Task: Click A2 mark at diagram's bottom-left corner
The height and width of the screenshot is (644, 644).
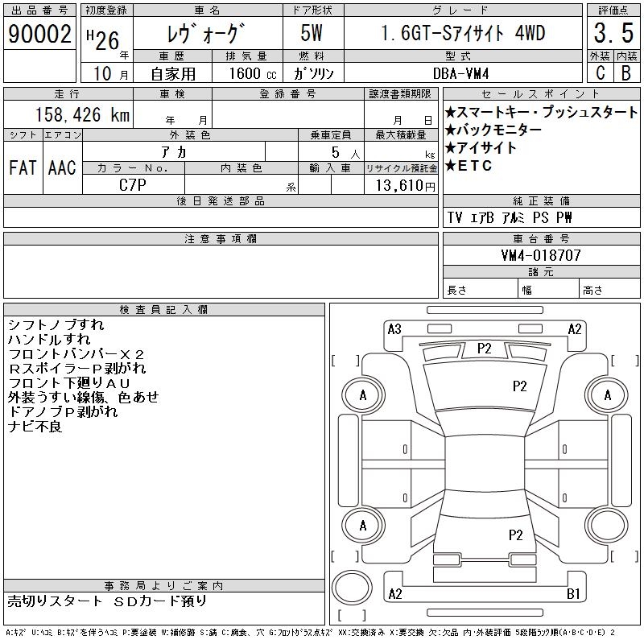Action: point(395,594)
